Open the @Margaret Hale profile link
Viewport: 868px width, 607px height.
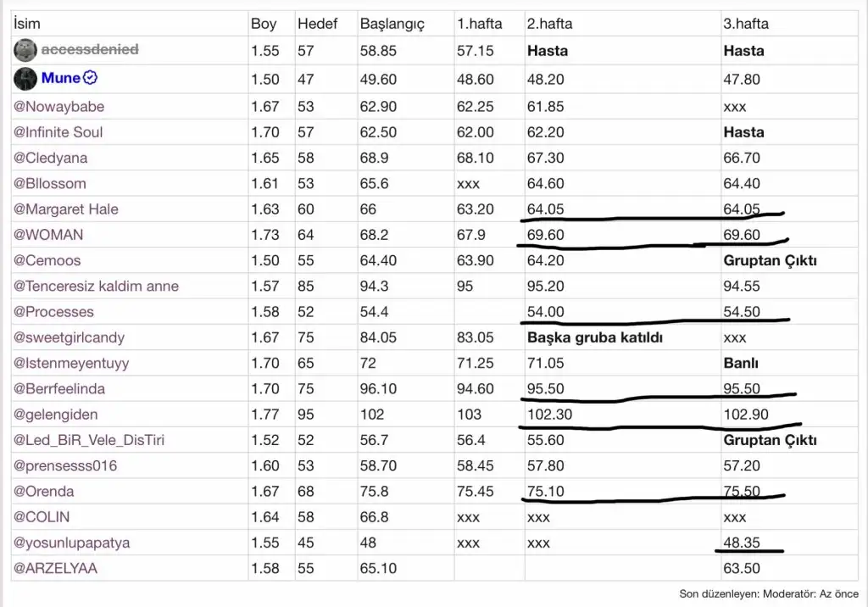pos(66,209)
